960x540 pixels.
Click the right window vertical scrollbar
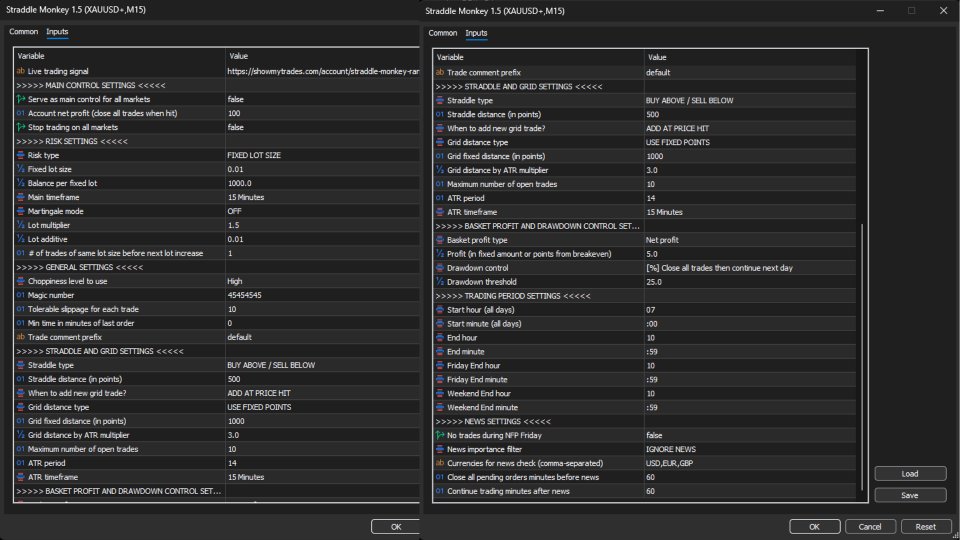pos(862,357)
